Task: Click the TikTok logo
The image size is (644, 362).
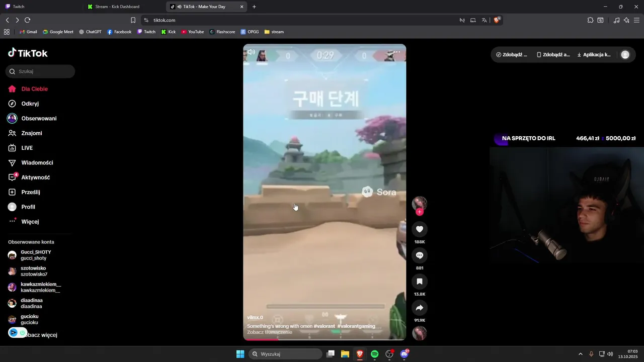Action: tap(28, 53)
